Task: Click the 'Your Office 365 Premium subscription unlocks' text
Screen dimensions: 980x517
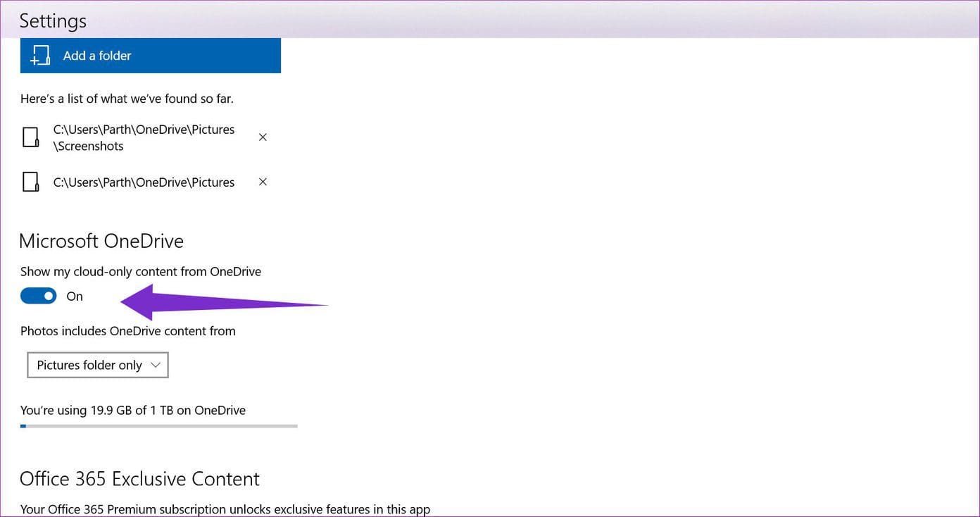Action: pos(225,509)
